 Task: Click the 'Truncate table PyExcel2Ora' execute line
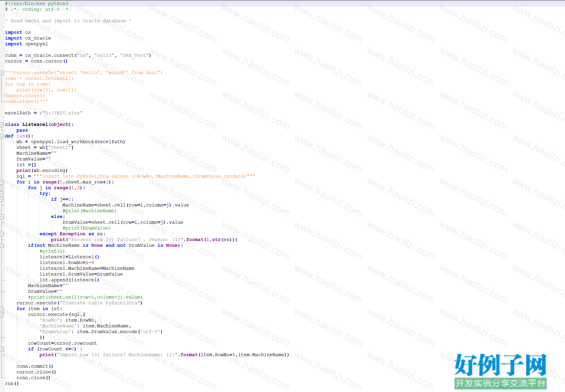(x=80, y=303)
